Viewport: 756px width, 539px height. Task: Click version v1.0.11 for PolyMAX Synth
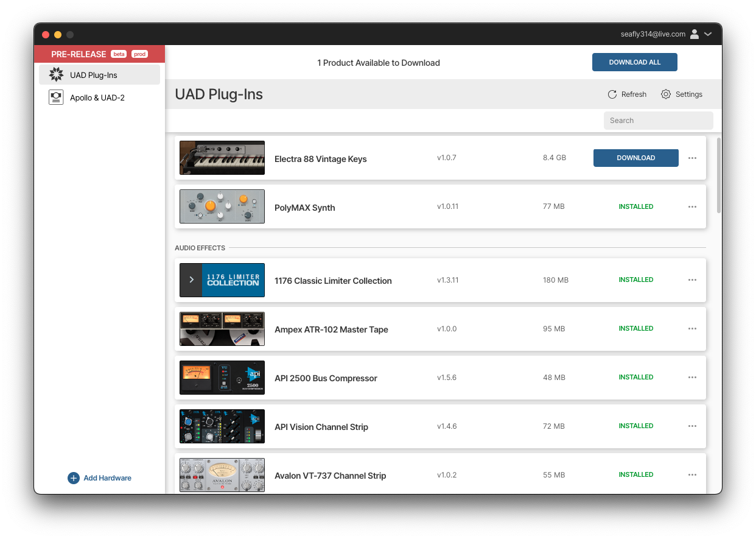pyautogui.click(x=447, y=206)
